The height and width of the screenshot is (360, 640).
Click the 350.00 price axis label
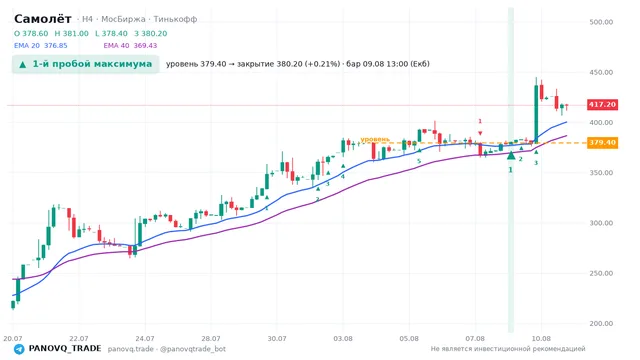coord(601,173)
